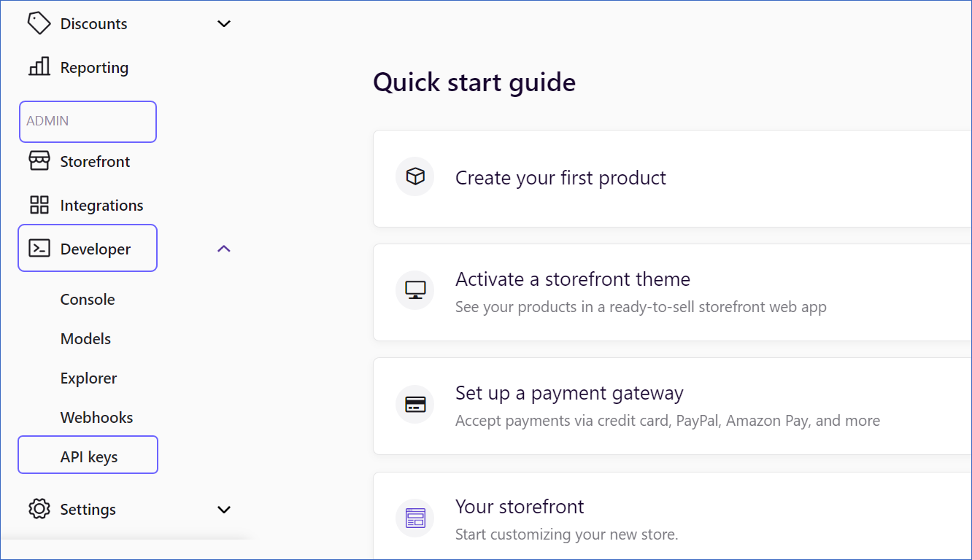
Task: Click the Discounts tag icon
Action: click(39, 23)
